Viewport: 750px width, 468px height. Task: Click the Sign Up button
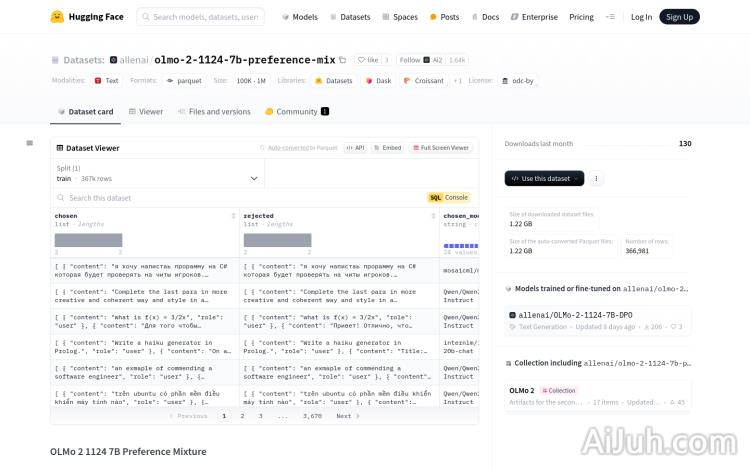pos(679,17)
